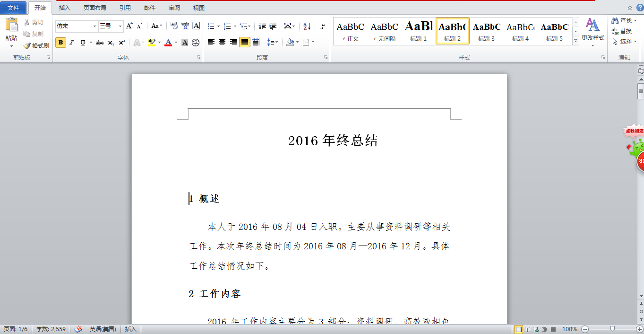Screen dimensions: 644x334
Task: Select the italic formatting icon
Action: (71, 43)
